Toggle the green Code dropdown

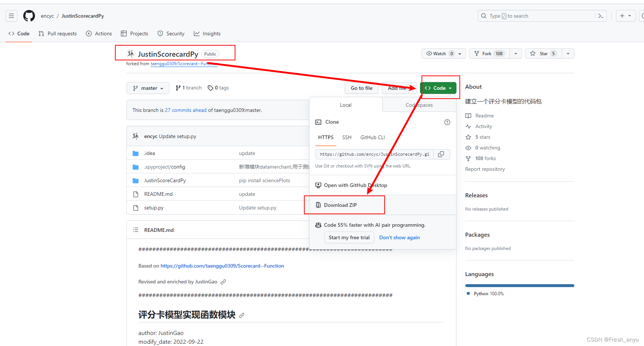point(438,88)
